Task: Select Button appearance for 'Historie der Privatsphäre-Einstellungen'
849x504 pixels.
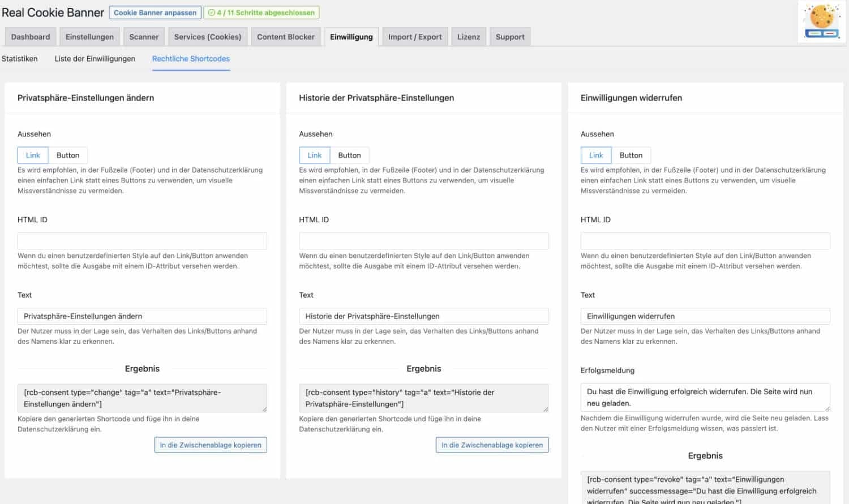Action: (x=349, y=155)
